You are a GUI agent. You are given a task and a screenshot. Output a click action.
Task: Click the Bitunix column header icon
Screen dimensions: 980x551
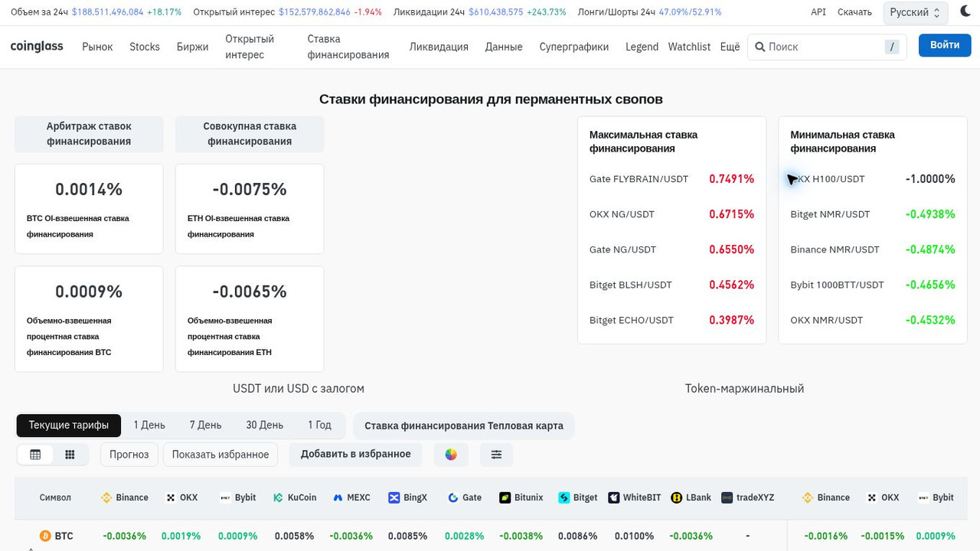[505, 497]
